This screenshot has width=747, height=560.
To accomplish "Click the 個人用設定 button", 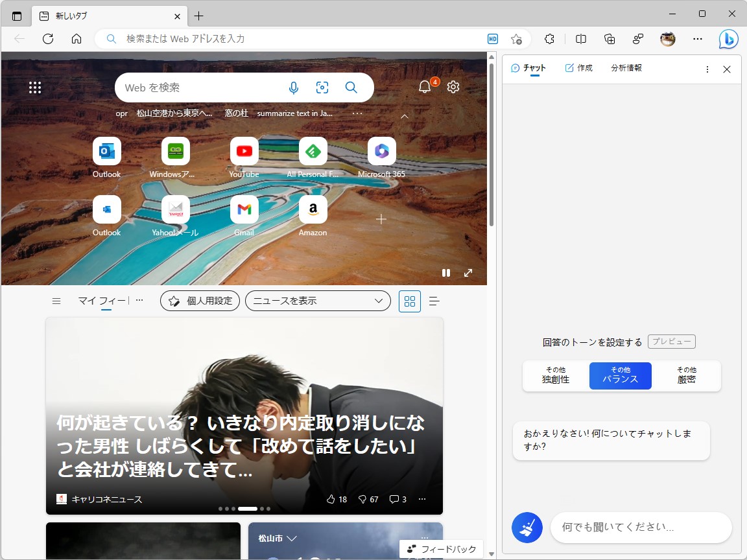I will 200,301.
